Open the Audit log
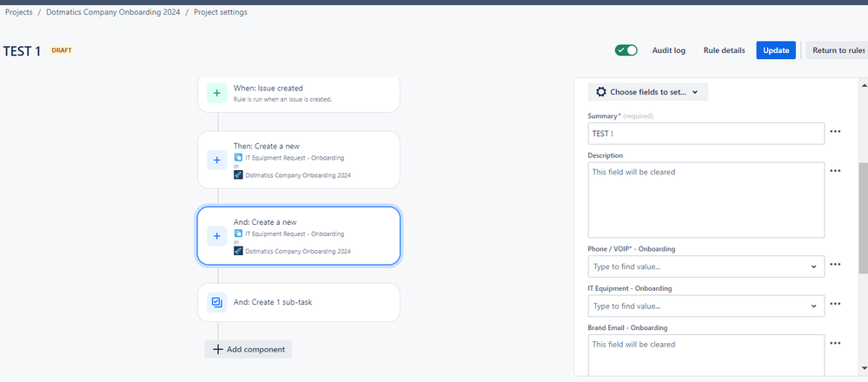Screen dimensions: 868x382 pyautogui.click(x=669, y=50)
